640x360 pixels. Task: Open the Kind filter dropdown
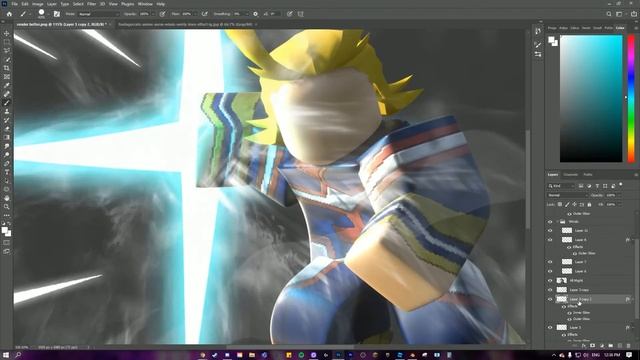point(561,186)
